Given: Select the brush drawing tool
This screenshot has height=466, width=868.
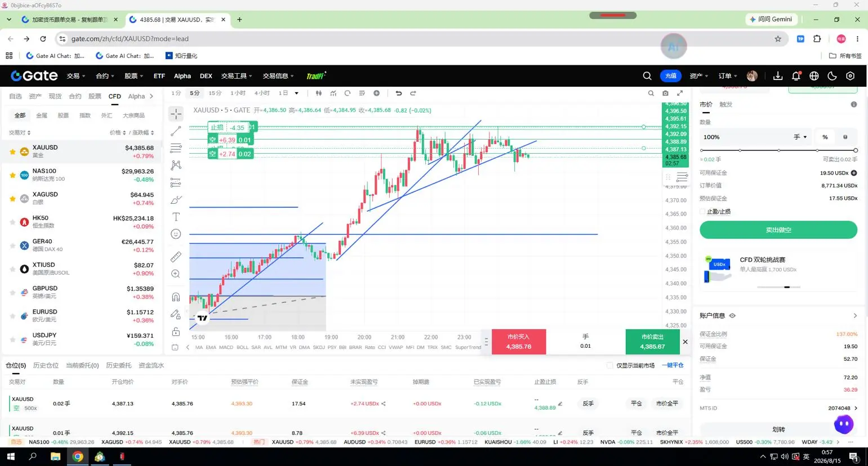Looking at the screenshot, I should tap(176, 200).
